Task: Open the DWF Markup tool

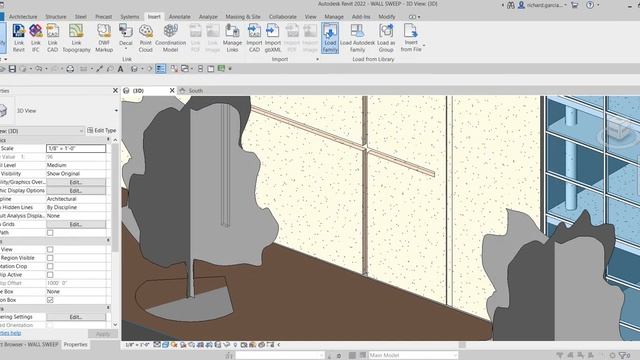Action: 104,38
